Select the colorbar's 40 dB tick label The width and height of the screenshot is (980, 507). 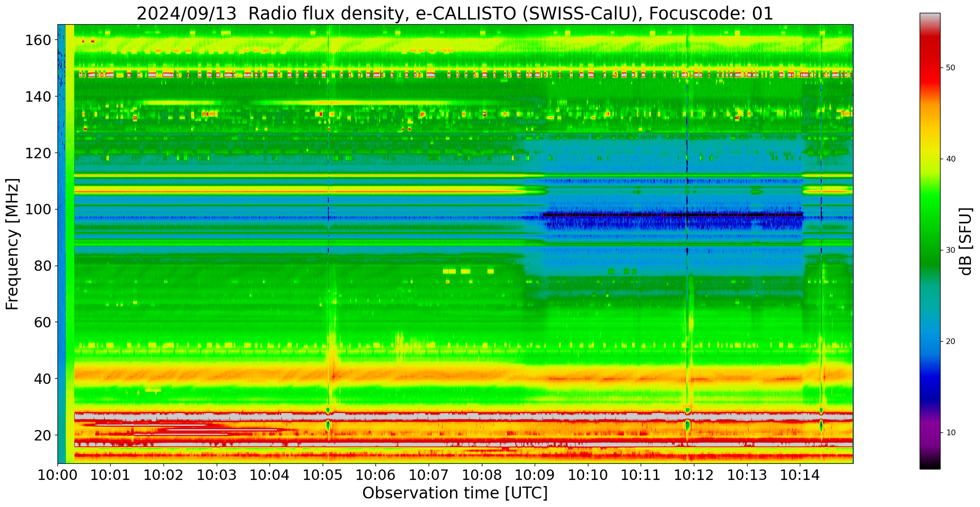coord(951,159)
